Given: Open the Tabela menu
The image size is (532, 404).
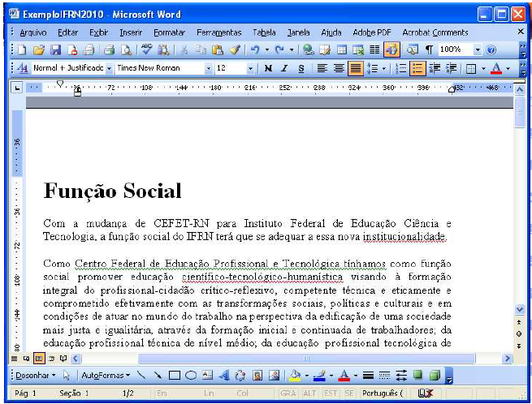Looking at the screenshot, I should (x=264, y=32).
